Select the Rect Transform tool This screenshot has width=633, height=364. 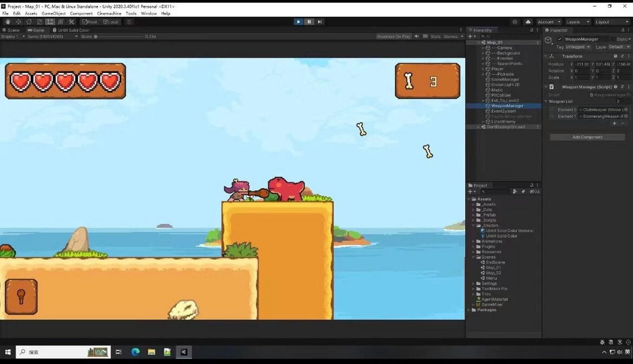tap(50, 22)
